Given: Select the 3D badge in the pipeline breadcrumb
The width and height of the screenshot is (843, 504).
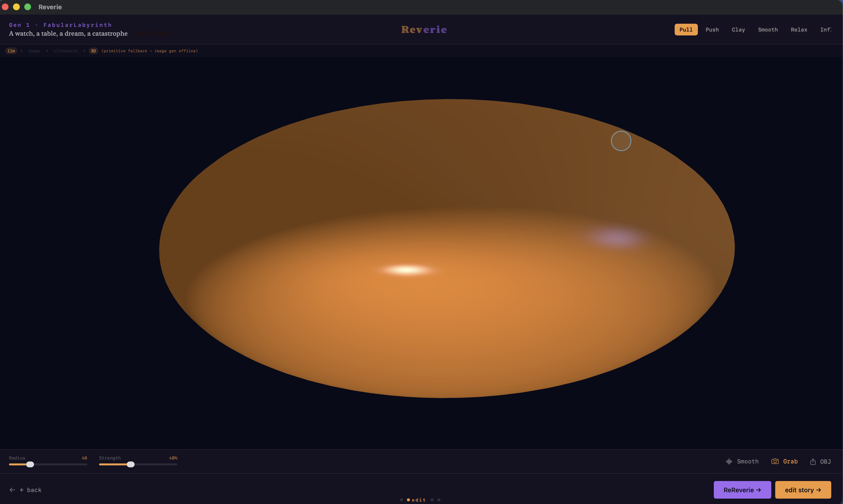Looking at the screenshot, I should 93,51.
